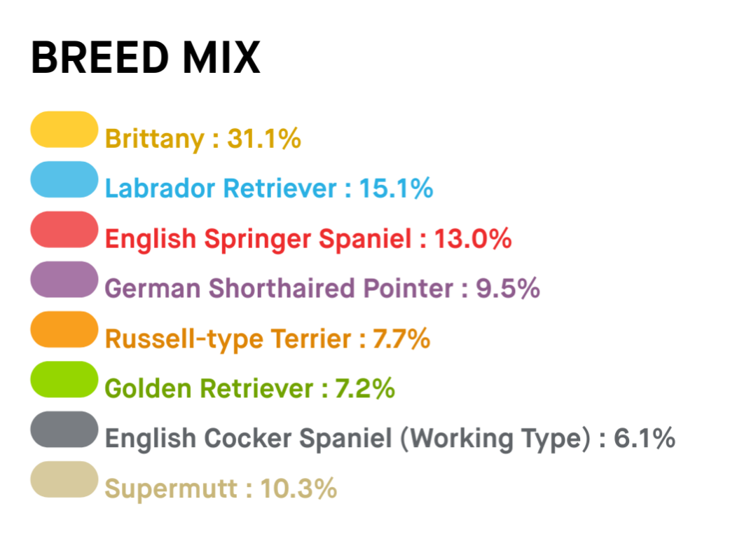Select the English Springer Spaniel name
Screen dimensions: 756x534
[x=258, y=239]
